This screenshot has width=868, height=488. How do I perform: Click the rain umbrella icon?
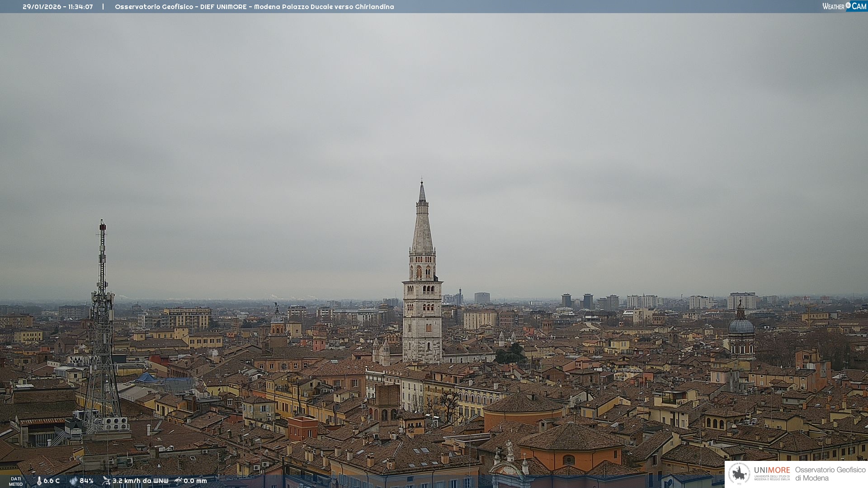178,481
